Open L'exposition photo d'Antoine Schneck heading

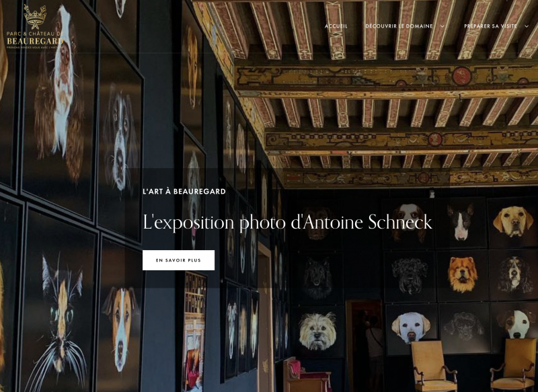pyautogui.click(x=287, y=222)
